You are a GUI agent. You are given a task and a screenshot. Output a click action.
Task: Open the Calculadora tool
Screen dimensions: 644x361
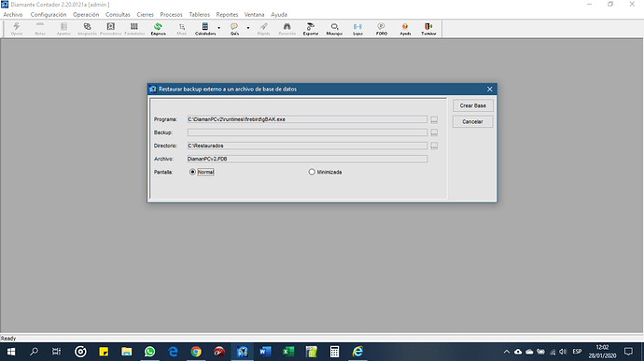click(x=205, y=29)
